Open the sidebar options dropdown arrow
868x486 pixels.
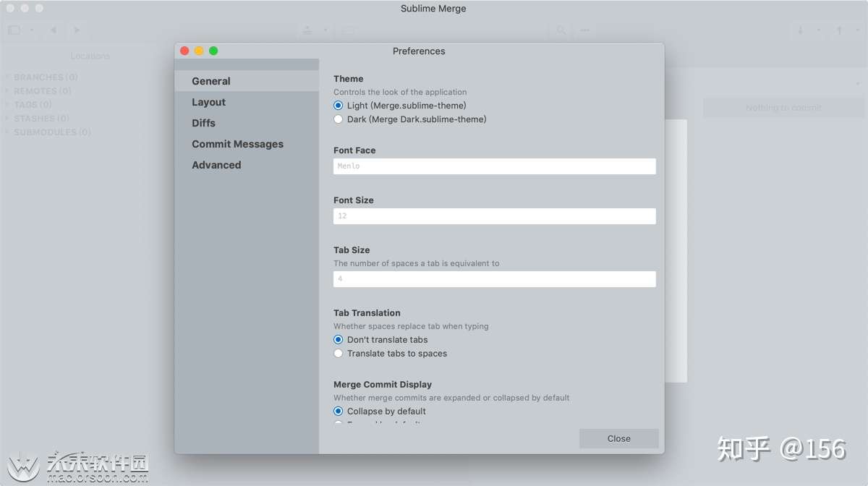click(x=32, y=30)
